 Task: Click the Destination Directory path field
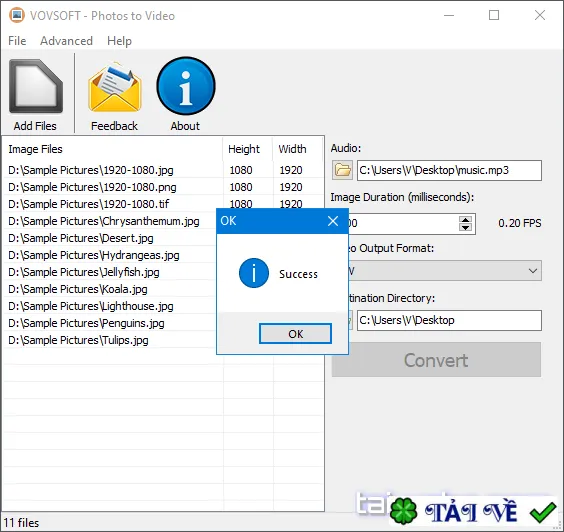(449, 320)
